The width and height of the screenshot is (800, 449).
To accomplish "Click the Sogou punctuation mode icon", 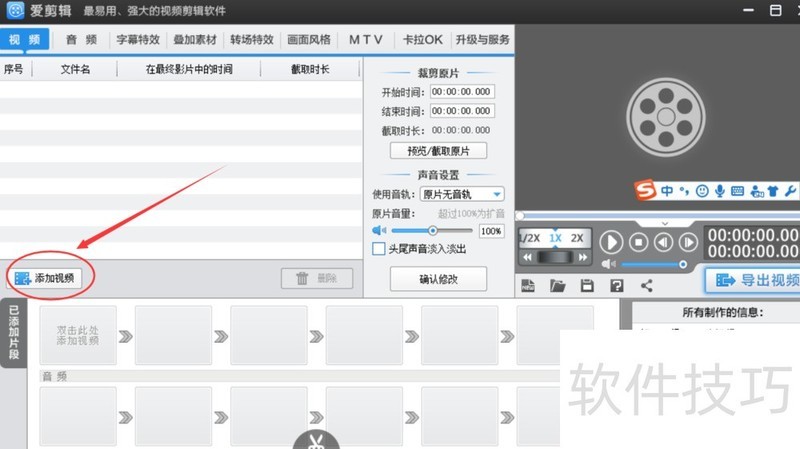I will click(x=684, y=191).
